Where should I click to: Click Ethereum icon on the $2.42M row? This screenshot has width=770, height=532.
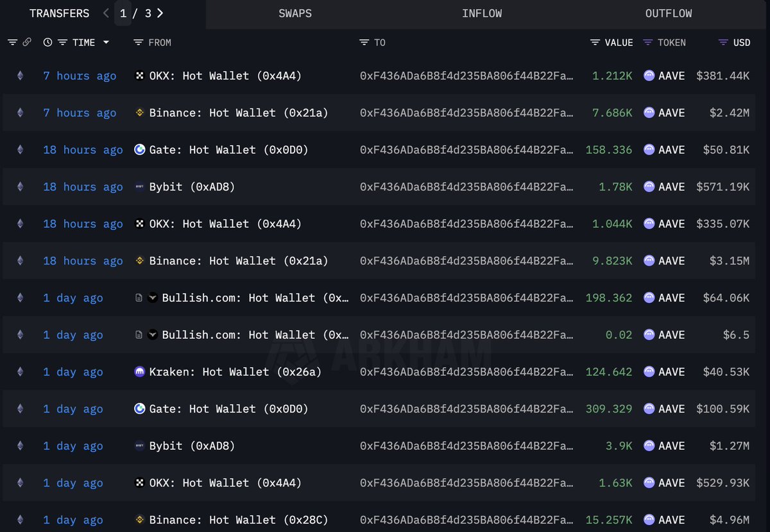coord(20,113)
